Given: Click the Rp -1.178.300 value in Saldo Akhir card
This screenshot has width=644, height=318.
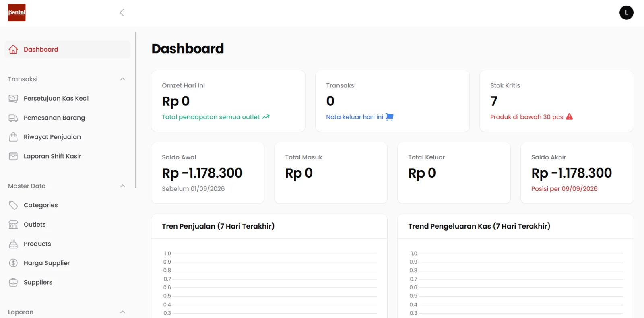Looking at the screenshot, I should [572, 173].
